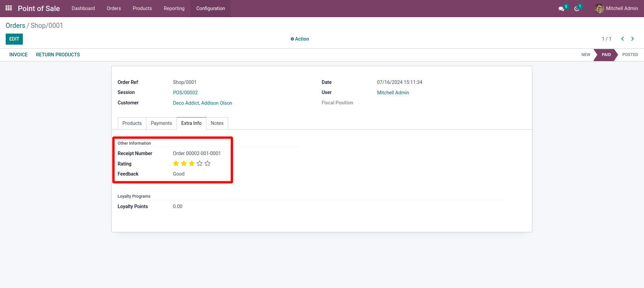Go to previous record arrow
The image size is (644, 288).
pyautogui.click(x=623, y=39)
